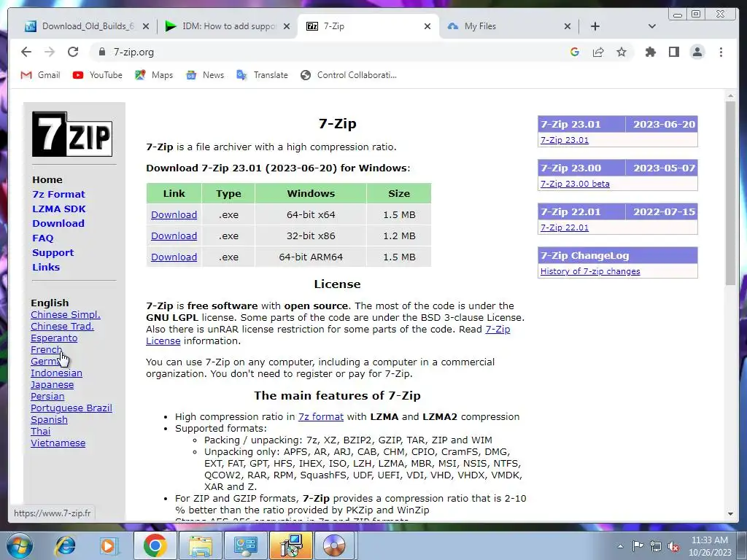This screenshot has width=747, height=560.
Task: Switch language to Esperanto
Action: tap(54, 338)
